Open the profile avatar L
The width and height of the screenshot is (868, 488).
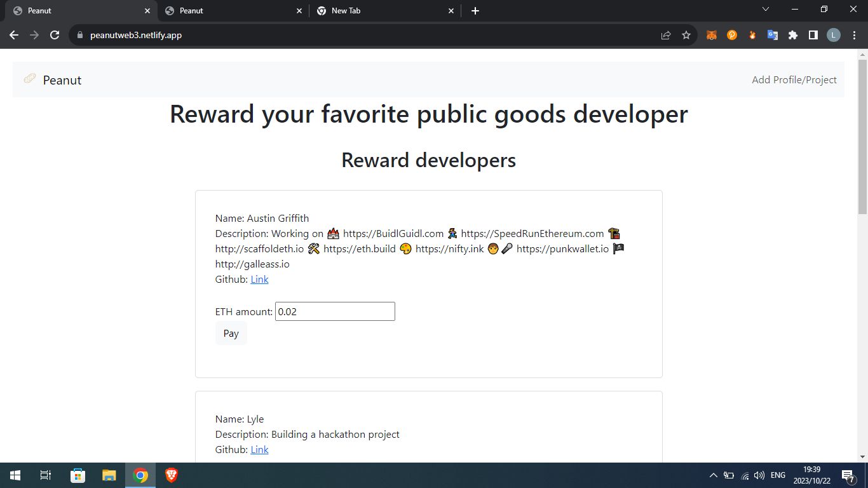pos(834,35)
